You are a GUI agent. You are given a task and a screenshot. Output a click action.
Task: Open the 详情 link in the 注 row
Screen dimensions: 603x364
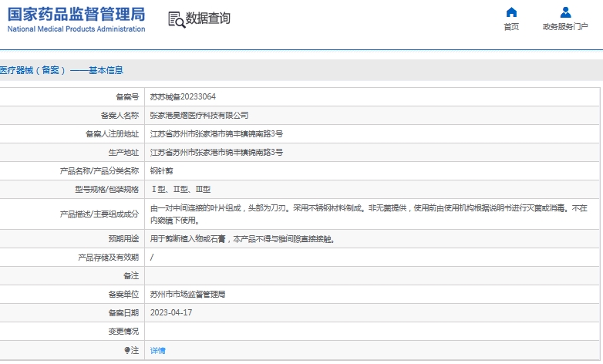tap(157, 351)
